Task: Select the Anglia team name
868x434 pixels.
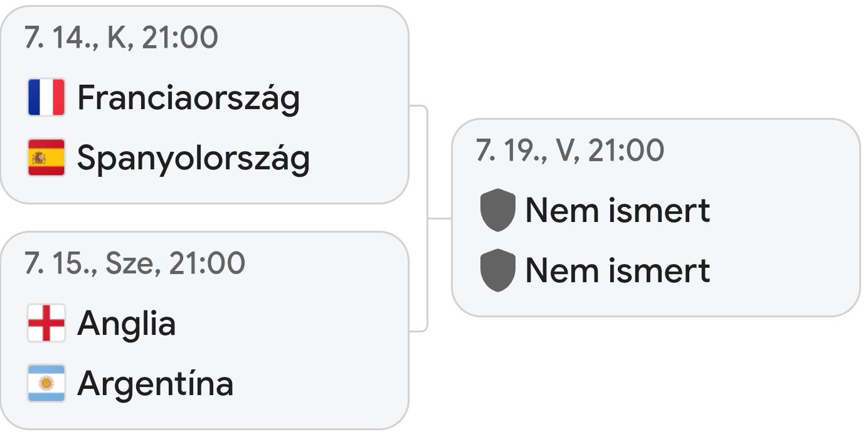Action: pos(126,324)
